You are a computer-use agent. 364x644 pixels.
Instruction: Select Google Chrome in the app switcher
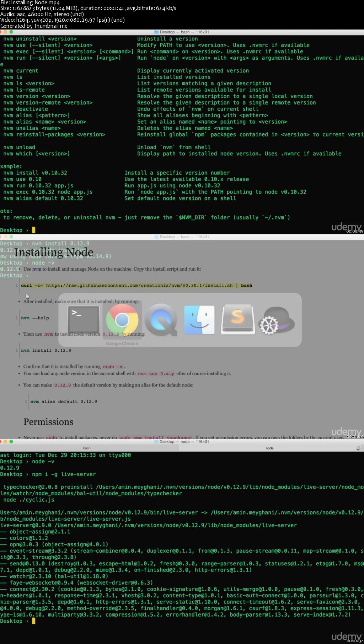click(122, 320)
